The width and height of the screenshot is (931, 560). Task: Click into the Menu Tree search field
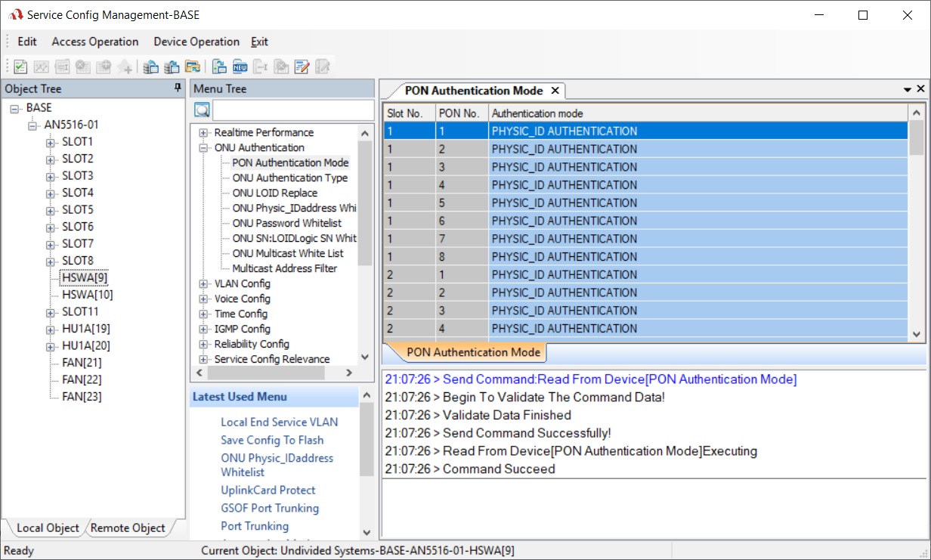292,111
